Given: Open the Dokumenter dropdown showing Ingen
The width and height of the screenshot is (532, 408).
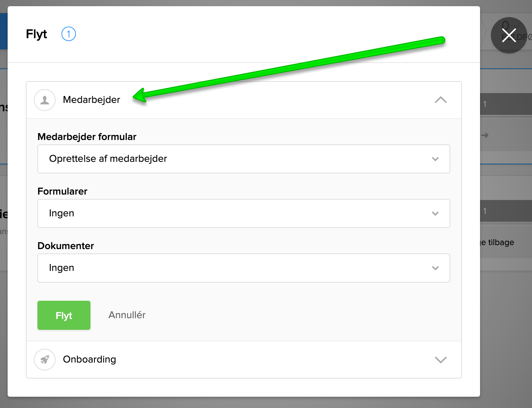Looking at the screenshot, I should pos(243,268).
